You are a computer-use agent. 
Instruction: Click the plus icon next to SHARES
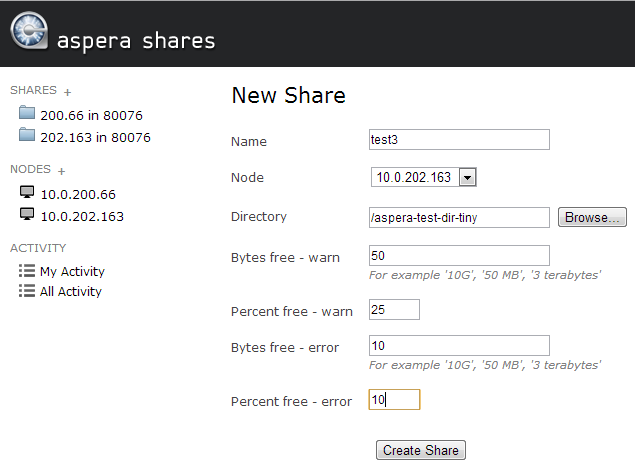[x=68, y=91]
